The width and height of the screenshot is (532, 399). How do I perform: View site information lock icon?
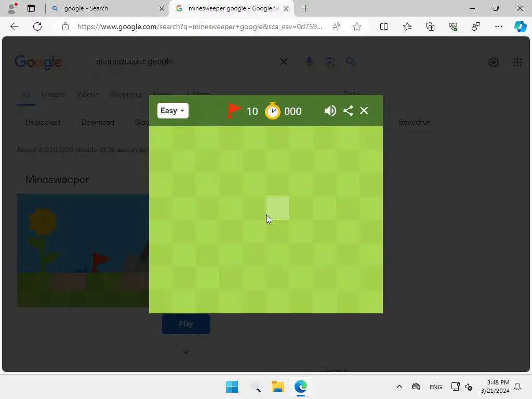(65, 26)
